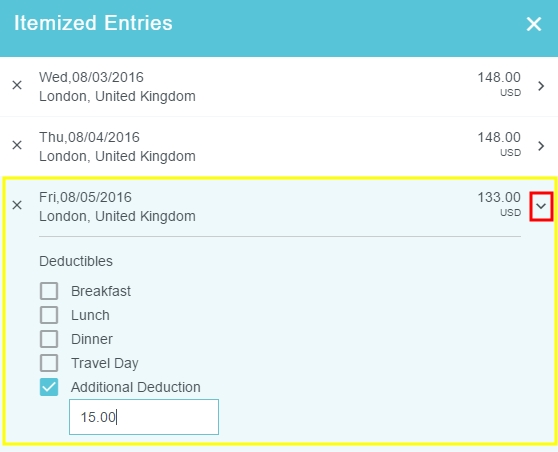
Task: Click the Travel Day label
Action: (x=105, y=363)
